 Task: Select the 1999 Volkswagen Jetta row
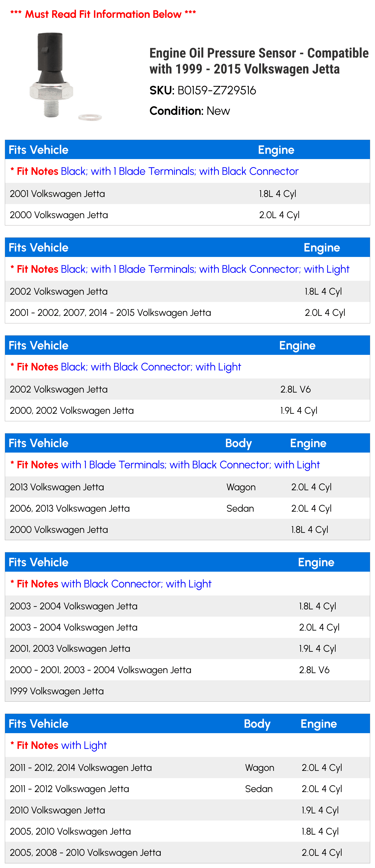(187, 691)
